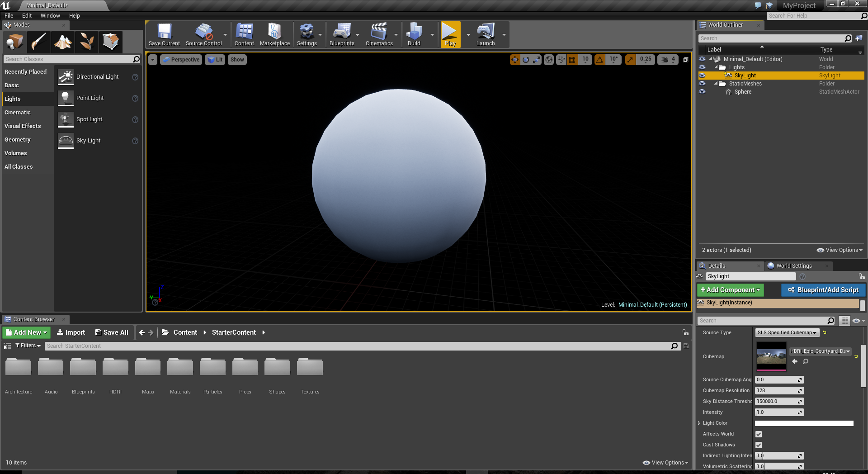The height and width of the screenshot is (474, 868).
Task: Click the Directional Light icon
Action: [66, 77]
